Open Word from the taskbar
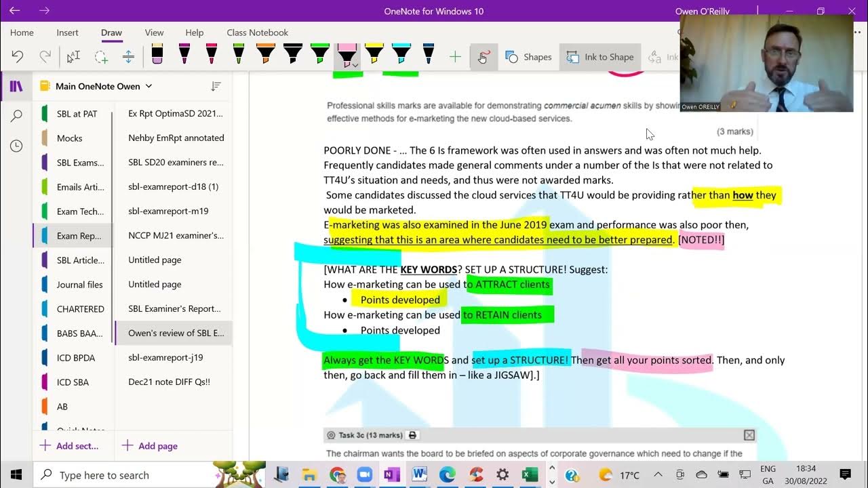This screenshot has height=488, width=868. (419, 475)
